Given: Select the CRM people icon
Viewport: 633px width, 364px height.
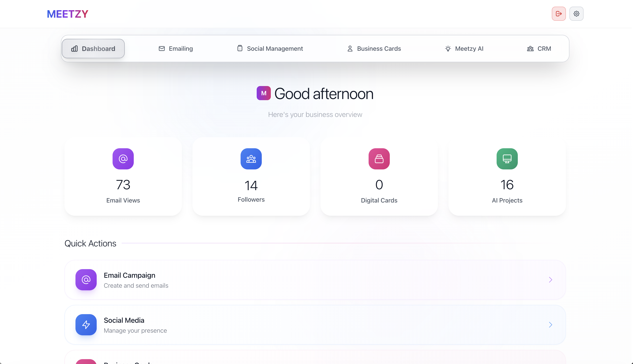Looking at the screenshot, I should 530,49.
